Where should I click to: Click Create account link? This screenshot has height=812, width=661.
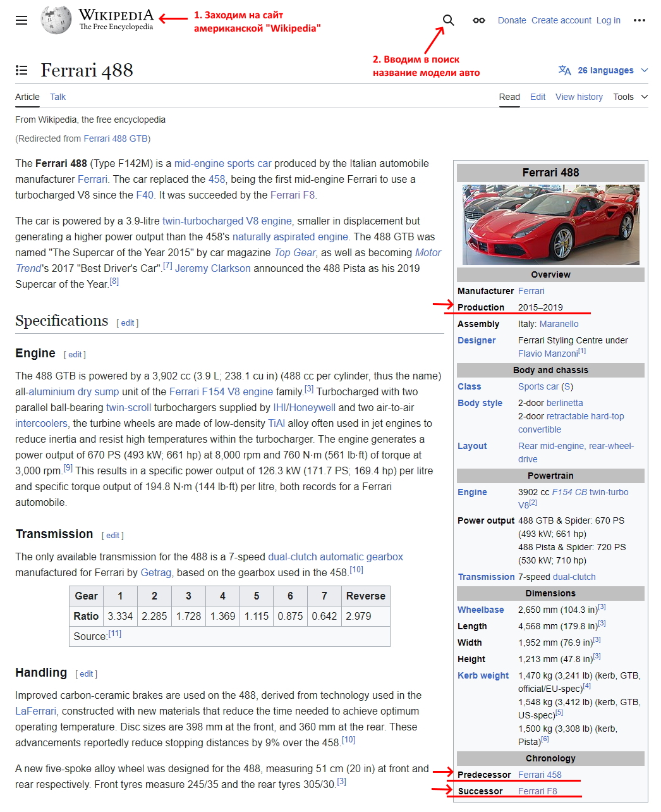click(561, 20)
